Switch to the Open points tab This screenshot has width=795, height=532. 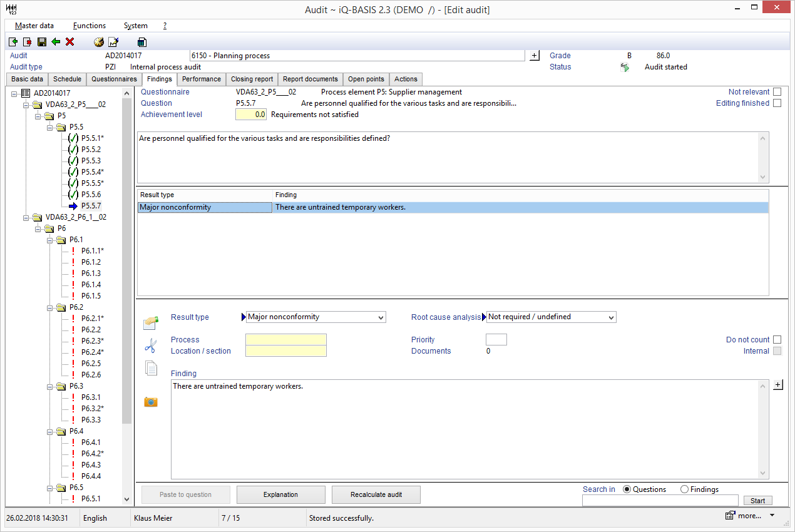pyautogui.click(x=366, y=79)
